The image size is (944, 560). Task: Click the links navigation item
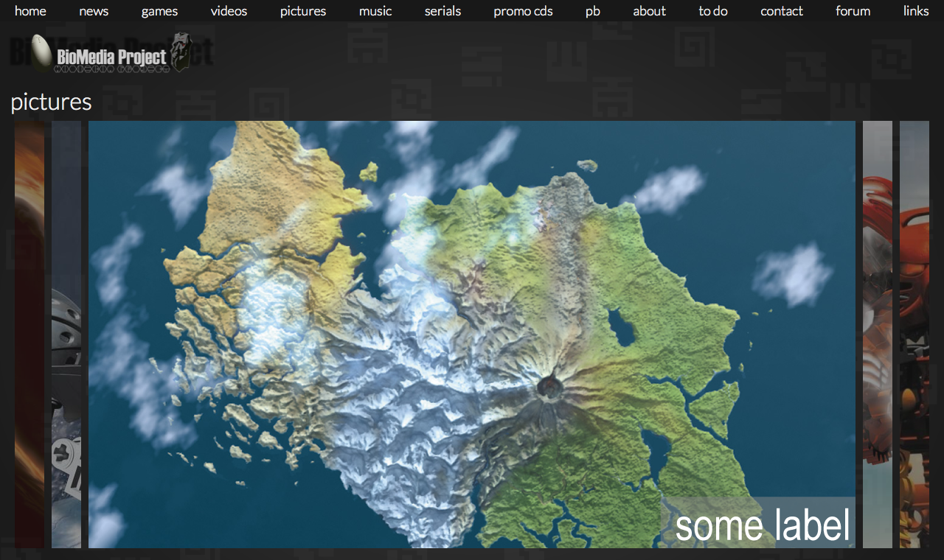(916, 11)
